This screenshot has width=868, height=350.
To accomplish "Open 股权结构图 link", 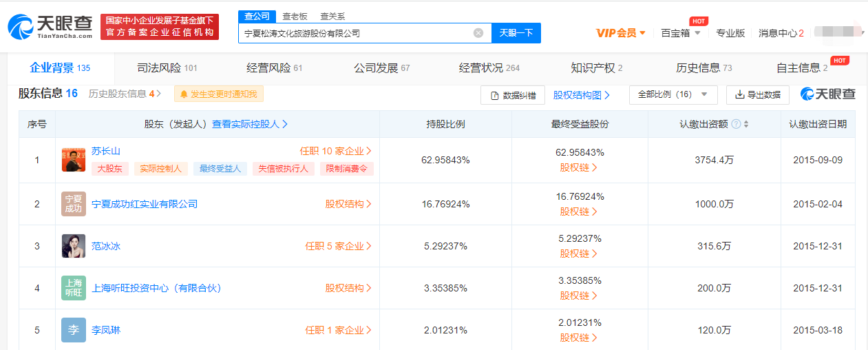I will pyautogui.click(x=582, y=95).
